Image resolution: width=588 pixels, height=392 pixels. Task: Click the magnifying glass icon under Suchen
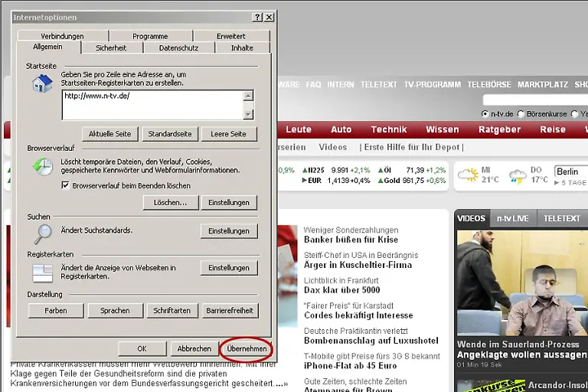(x=42, y=233)
